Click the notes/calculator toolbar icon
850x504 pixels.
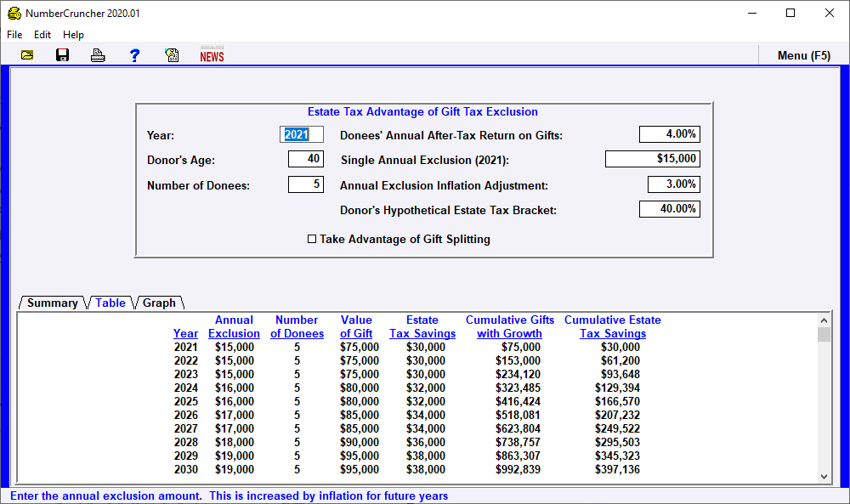pos(172,55)
